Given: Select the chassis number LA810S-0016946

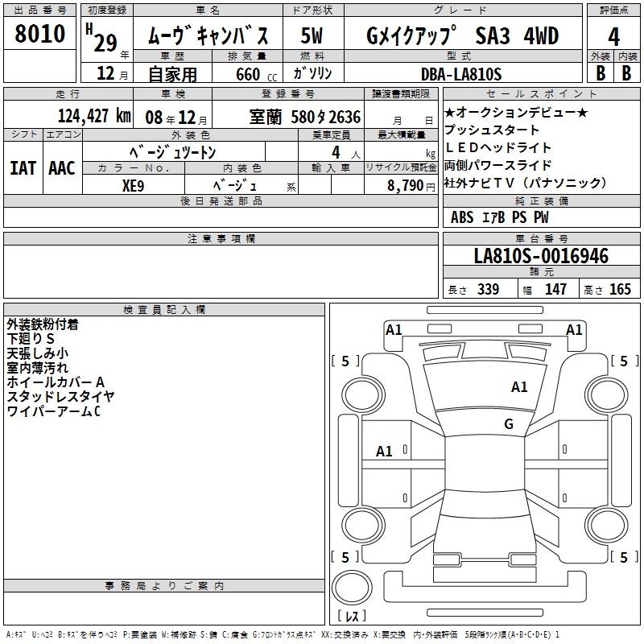Looking at the screenshot, I should (x=541, y=257).
